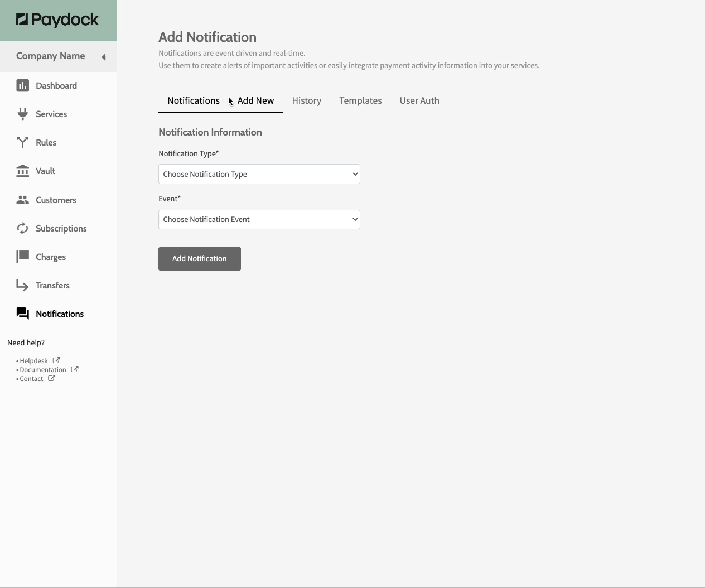
Task: Click the Paydock logo
Action: (57, 20)
